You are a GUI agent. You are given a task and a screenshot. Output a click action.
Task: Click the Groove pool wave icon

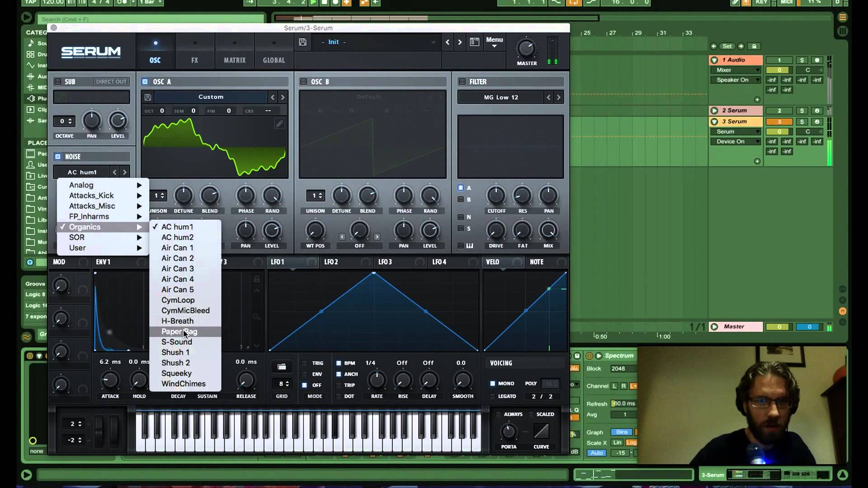tap(27, 337)
